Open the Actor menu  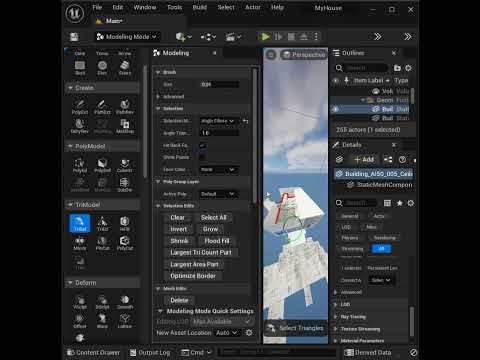point(253,7)
